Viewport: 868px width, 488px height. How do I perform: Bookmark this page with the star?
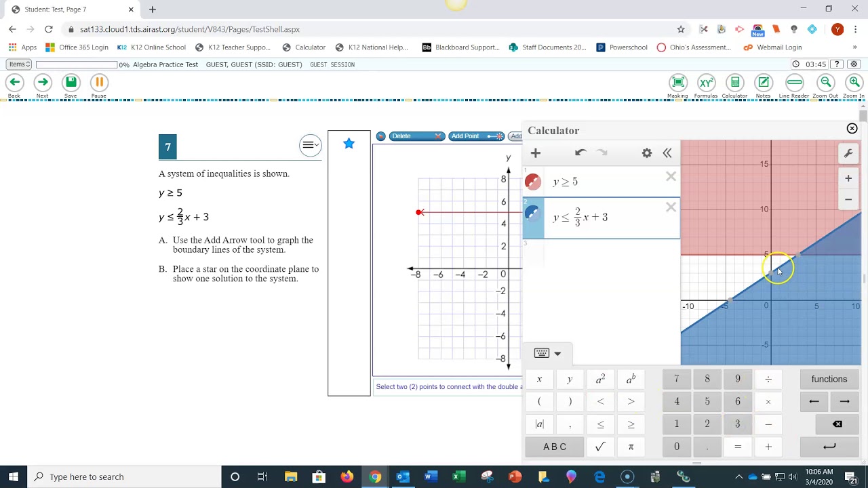[681, 29]
